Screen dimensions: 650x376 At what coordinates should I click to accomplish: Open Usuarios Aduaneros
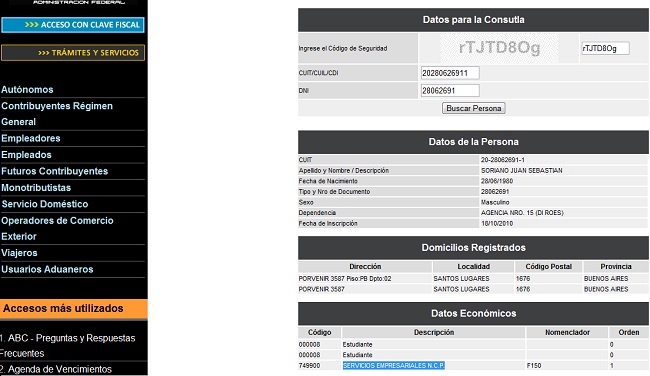click(x=47, y=269)
